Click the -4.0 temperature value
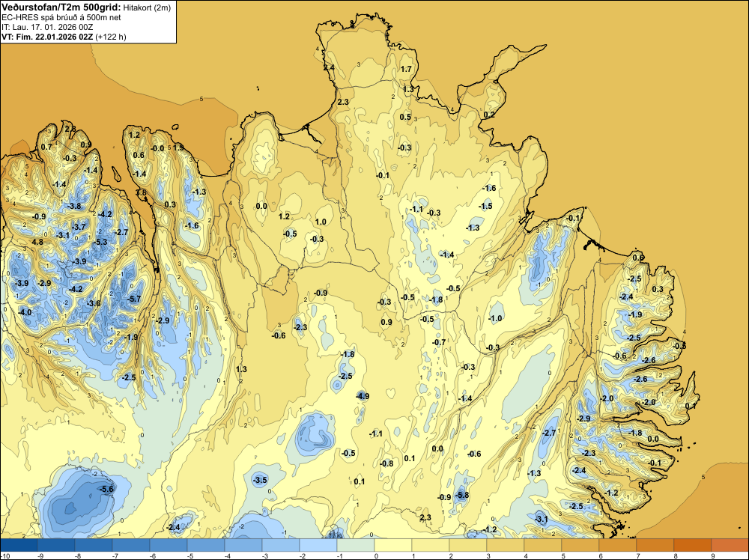Screen dimensions: 749x560 point(25,313)
